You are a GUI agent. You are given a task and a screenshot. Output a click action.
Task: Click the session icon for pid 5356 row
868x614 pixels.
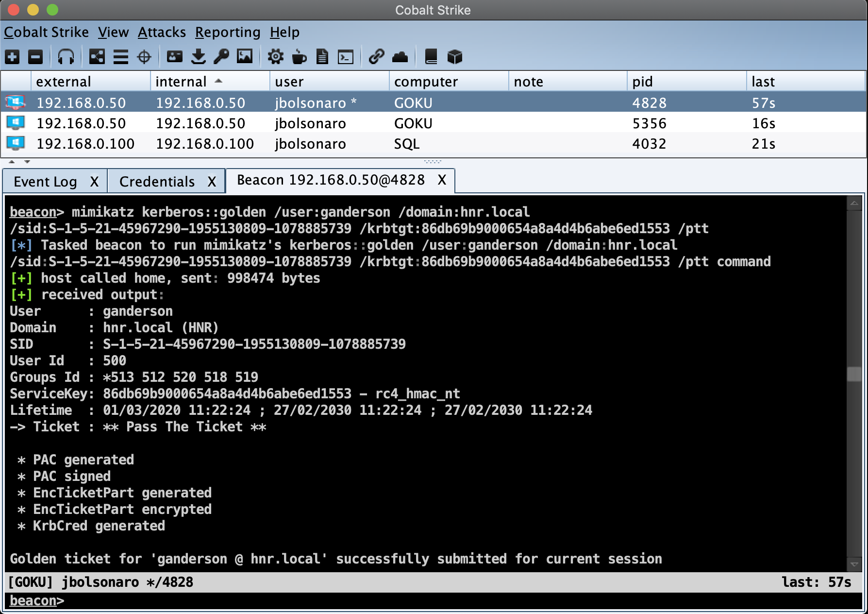pyautogui.click(x=15, y=123)
